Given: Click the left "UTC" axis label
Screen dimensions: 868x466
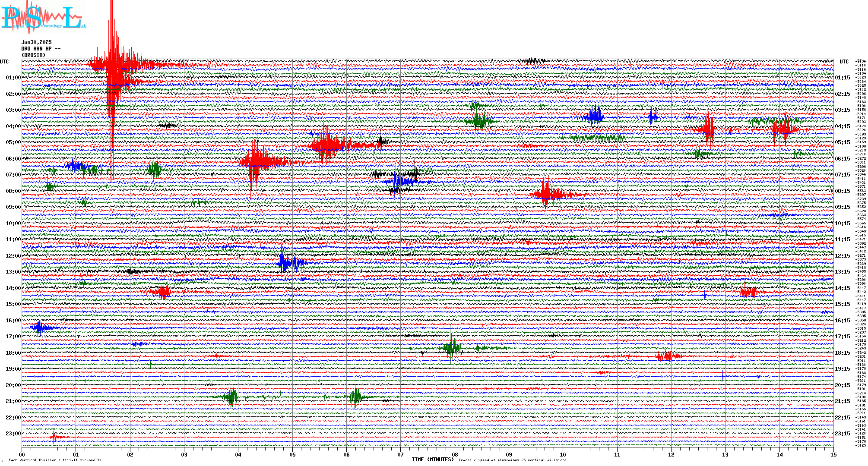Looking at the screenshot, I should (4, 62).
